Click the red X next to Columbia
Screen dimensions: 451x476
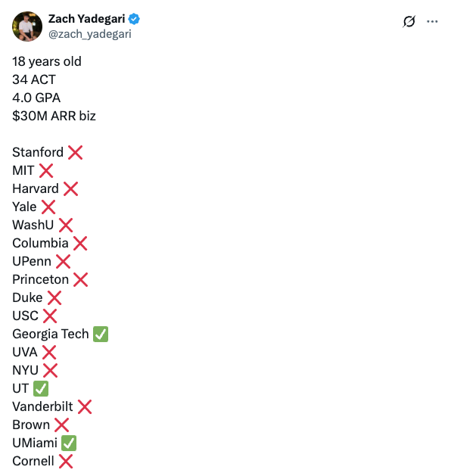point(80,244)
